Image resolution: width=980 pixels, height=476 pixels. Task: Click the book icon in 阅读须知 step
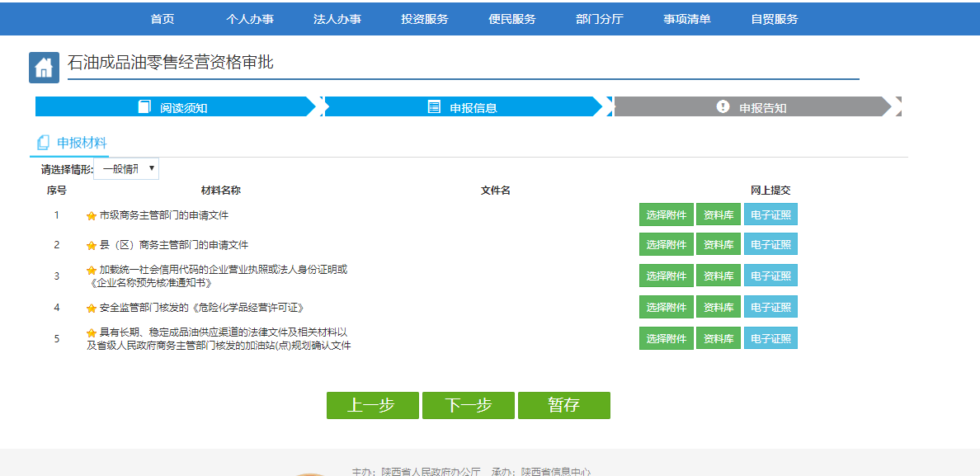pos(144,107)
